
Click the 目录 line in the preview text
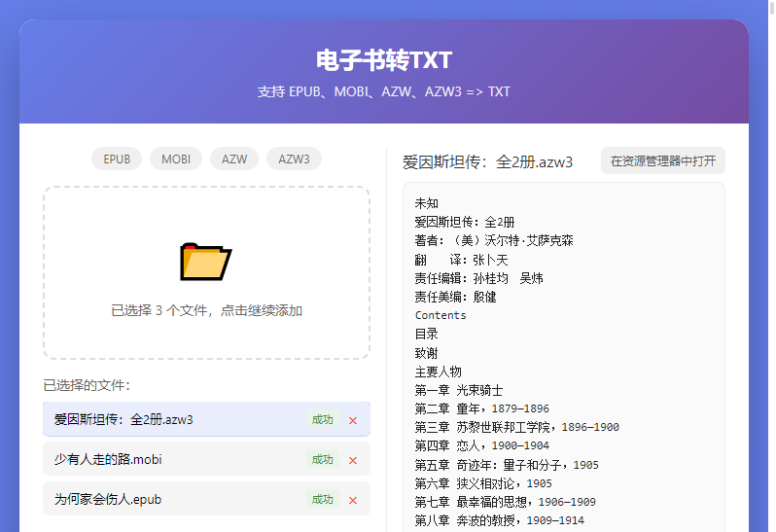tap(426, 334)
